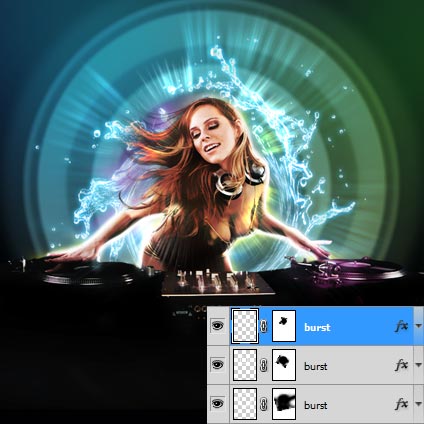The image size is (424, 424).
Task: Click the chain link icon on middle burst layer
Action: tap(264, 365)
